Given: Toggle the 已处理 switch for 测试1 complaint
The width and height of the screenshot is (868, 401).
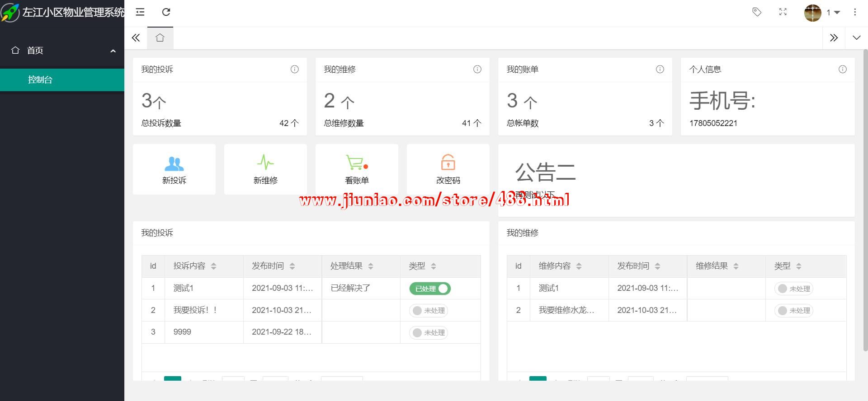Looking at the screenshot, I should click(430, 289).
